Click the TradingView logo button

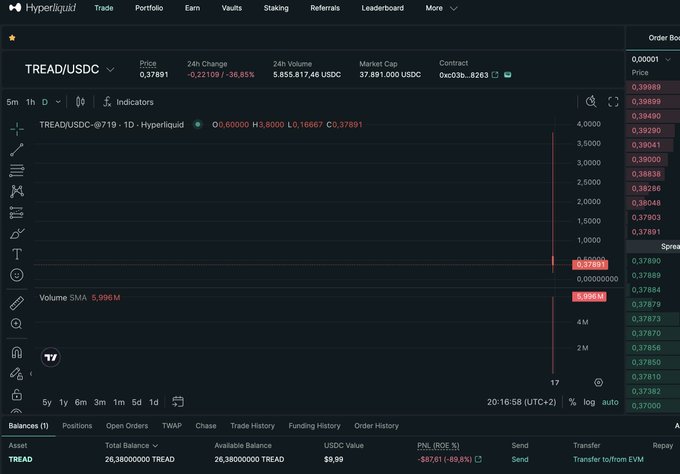pyautogui.click(x=51, y=357)
